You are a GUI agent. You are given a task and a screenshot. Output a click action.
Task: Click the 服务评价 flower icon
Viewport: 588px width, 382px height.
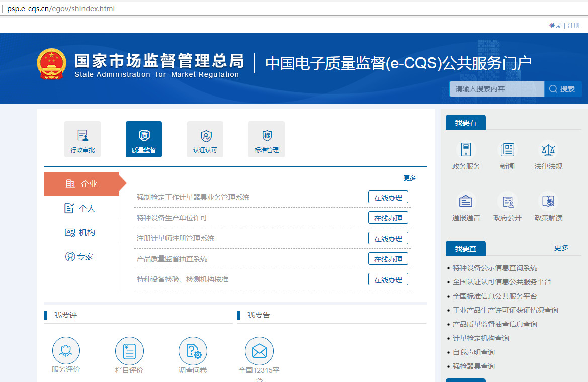tap(66, 351)
